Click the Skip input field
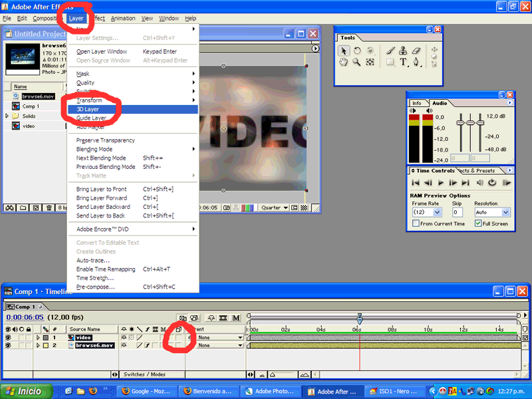The width and height of the screenshot is (532, 399). click(x=457, y=212)
